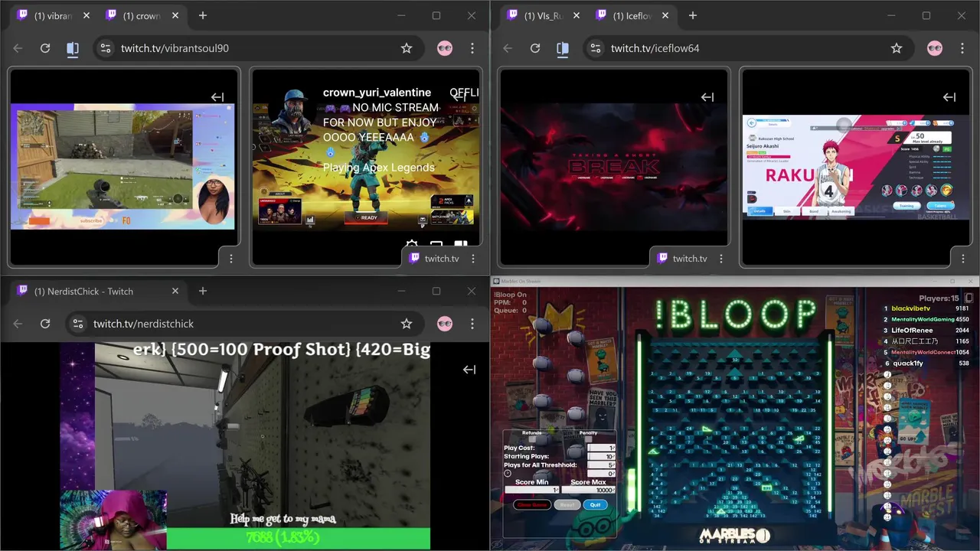Go back in the vibrantsoul90 window
980x551 pixels.
pos(18,48)
